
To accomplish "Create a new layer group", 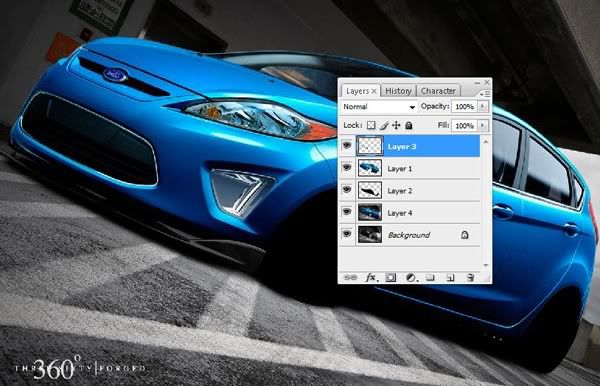I will coord(430,277).
